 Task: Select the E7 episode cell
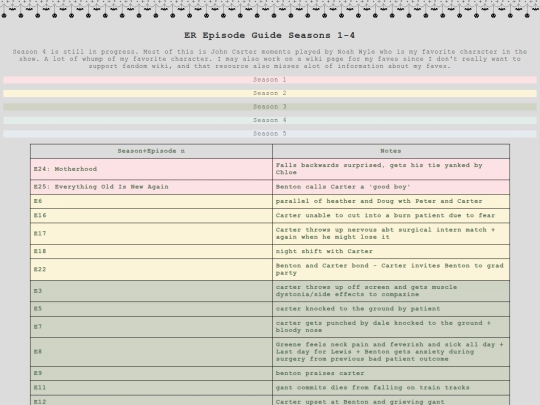pyautogui.click(x=151, y=327)
